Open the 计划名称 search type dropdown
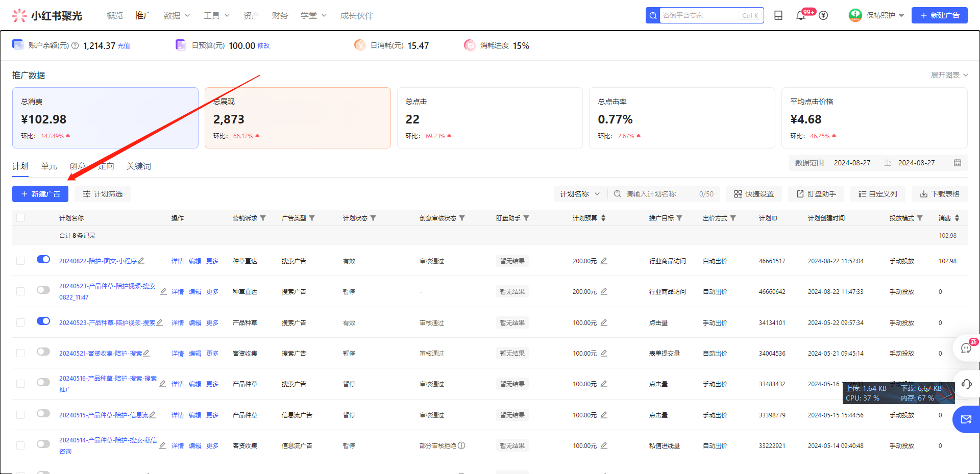The image size is (980, 474). click(580, 194)
